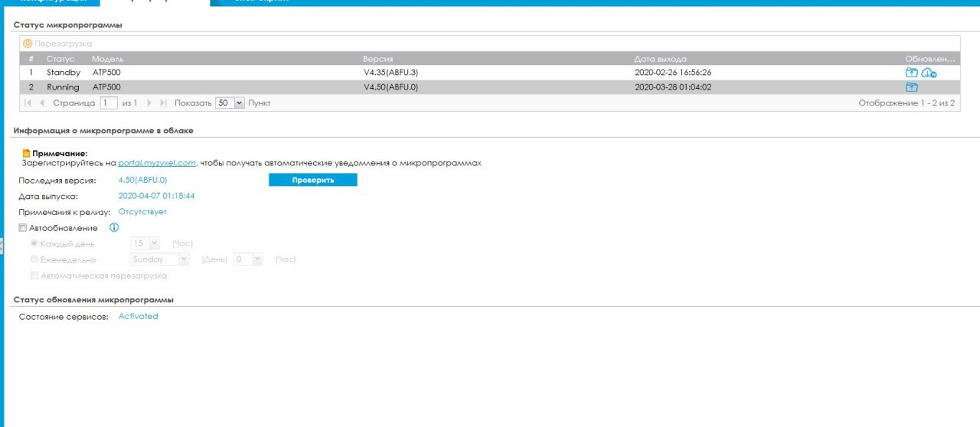980x427 pixels.
Task: Select the Running status cell
Action: pos(63,87)
